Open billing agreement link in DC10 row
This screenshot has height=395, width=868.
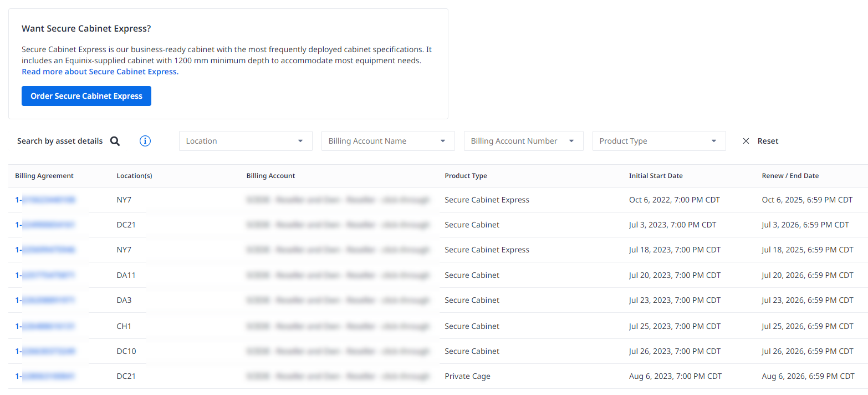[x=45, y=351]
